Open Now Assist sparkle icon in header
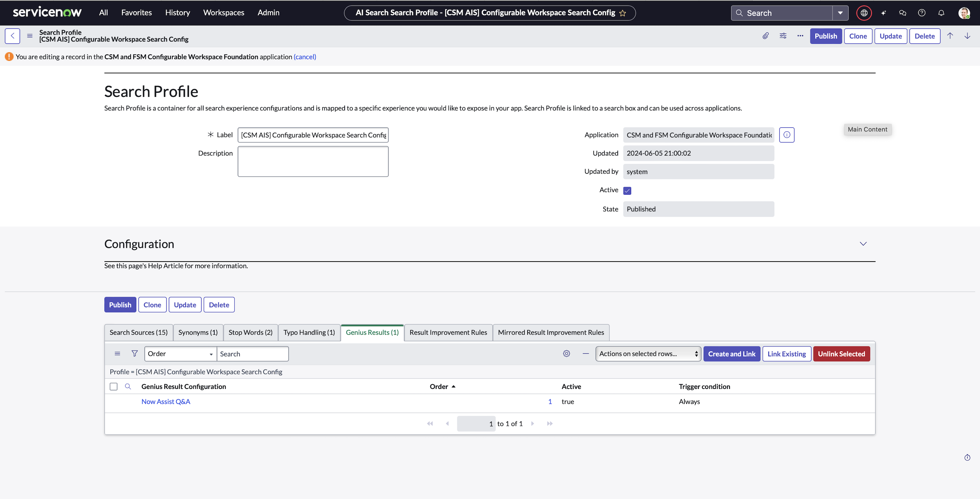Screen dimensions: 980x499 click(883, 13)
